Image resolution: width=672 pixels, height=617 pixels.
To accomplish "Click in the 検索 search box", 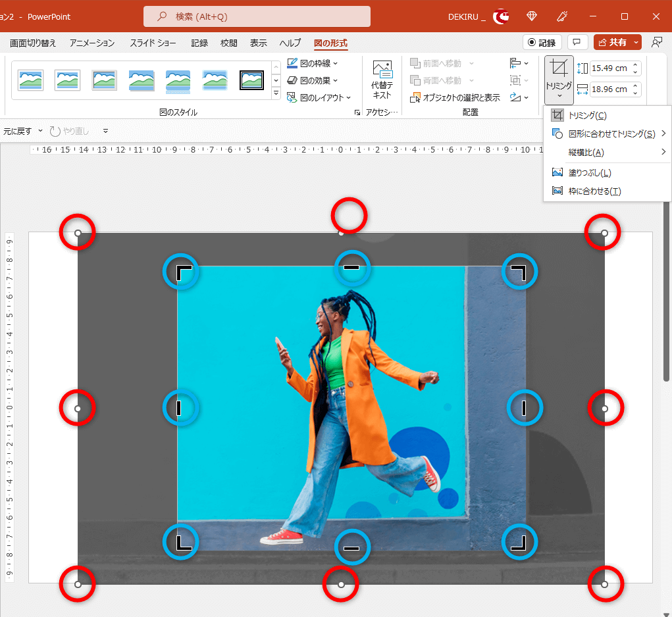I will pos(257,16).
